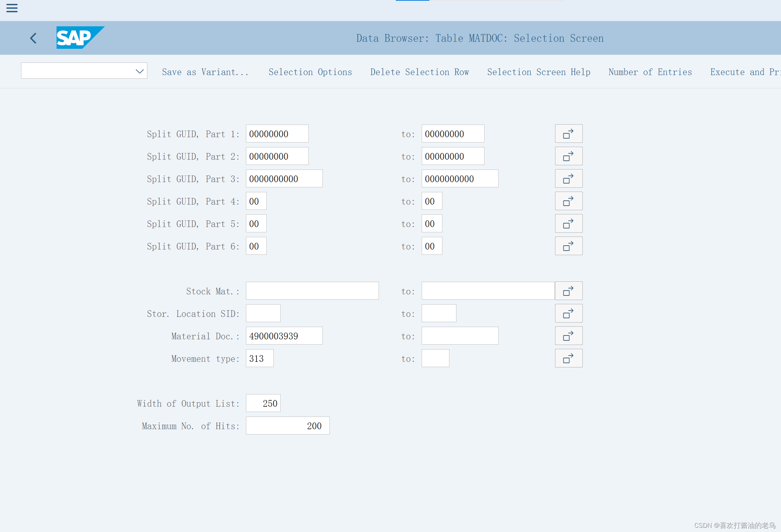
Task: Click Delete Selection Row
Action: (419, 72)
